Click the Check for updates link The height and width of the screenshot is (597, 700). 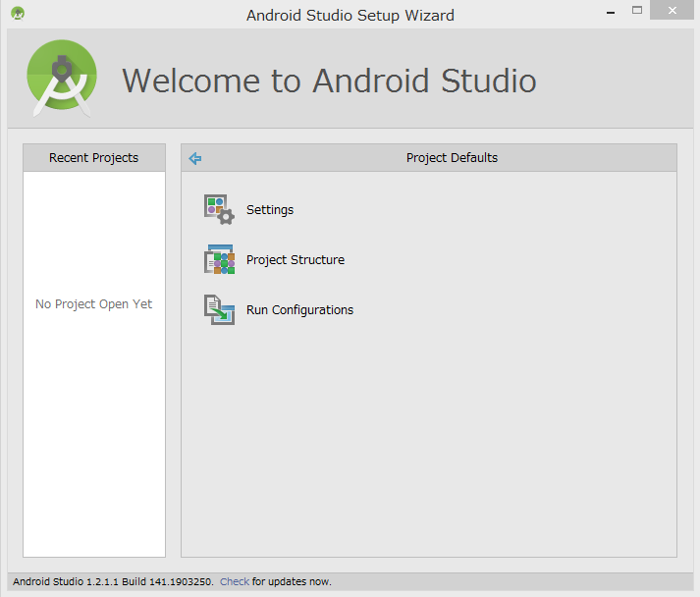click(235, 581)
